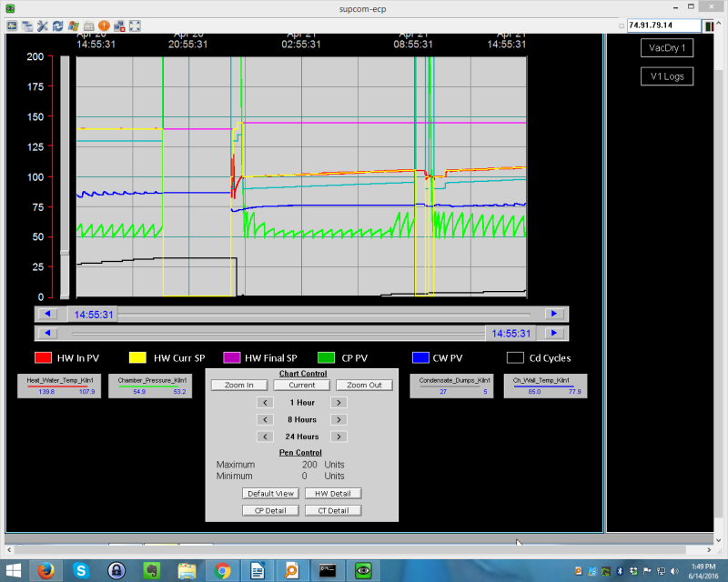Image resolution: width=728 pixels, height=582 pixels.
Task: Open Firefox from the taskbar
Action: (x=45, y=570)
